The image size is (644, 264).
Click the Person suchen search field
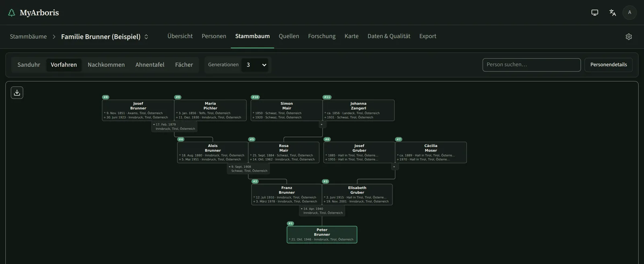pos(531,65)
